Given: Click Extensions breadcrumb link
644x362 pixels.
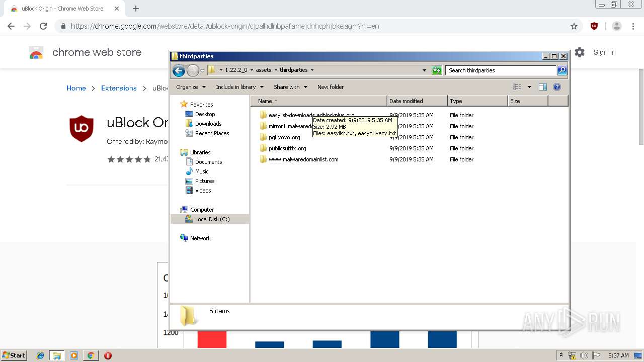Looking at the screenshot, I should (119, 88).
